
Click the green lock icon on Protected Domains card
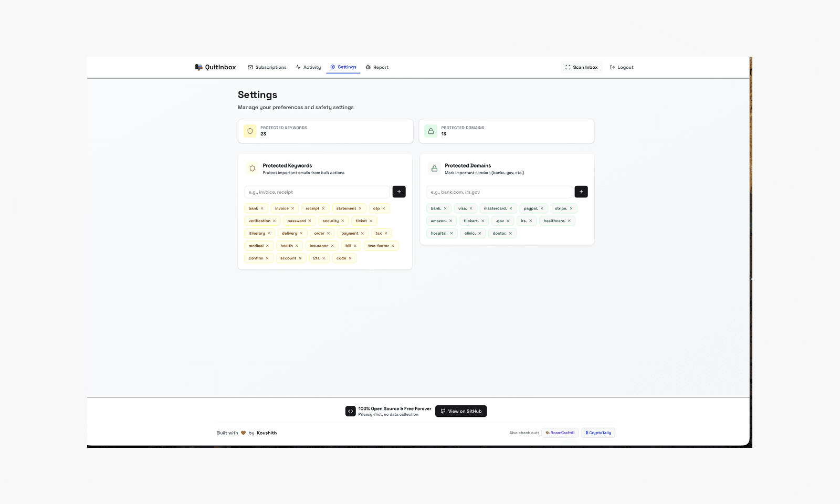tap(434, 169)
